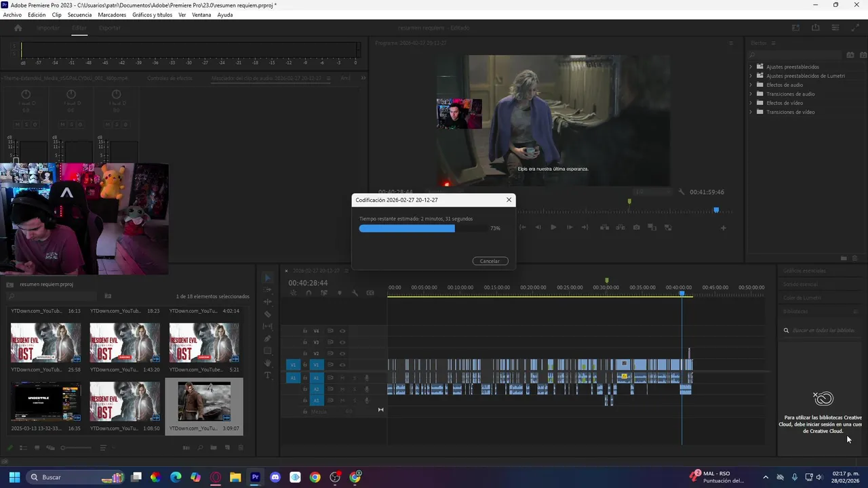Select the Undertale 2025-03-13 clip thumbnail
868x488 pixels.
(45, 401)
